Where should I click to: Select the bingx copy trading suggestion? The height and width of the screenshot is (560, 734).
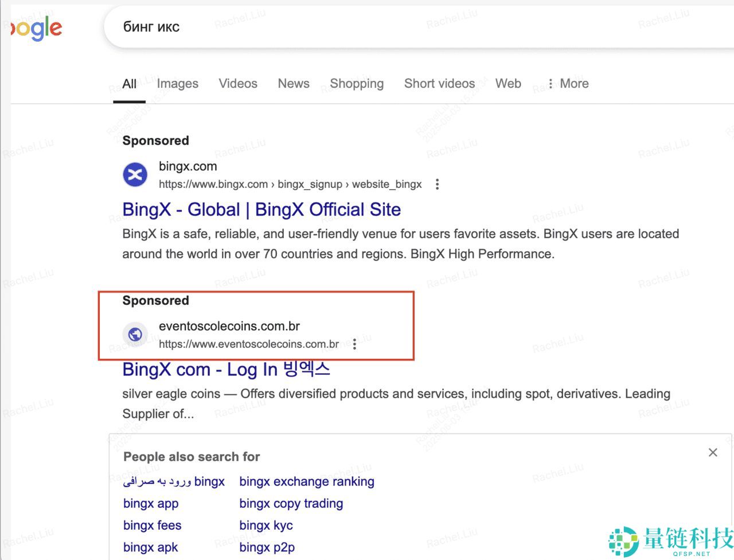coord(291,503)
